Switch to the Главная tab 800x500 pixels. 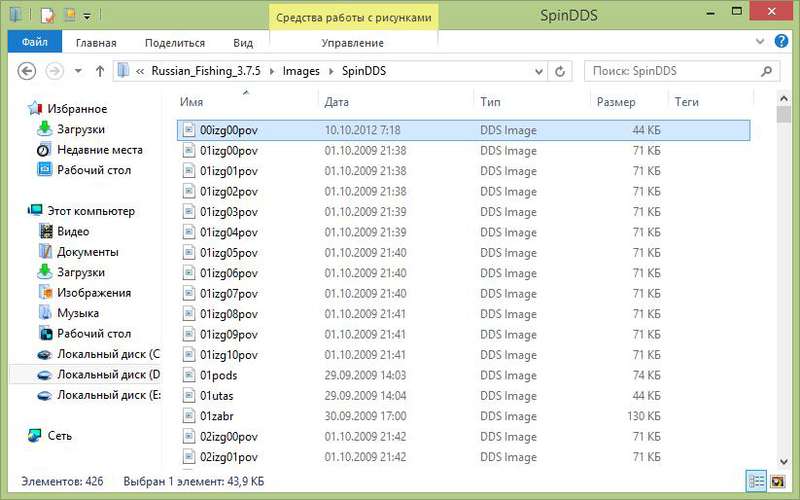click(x=96, y=43)
